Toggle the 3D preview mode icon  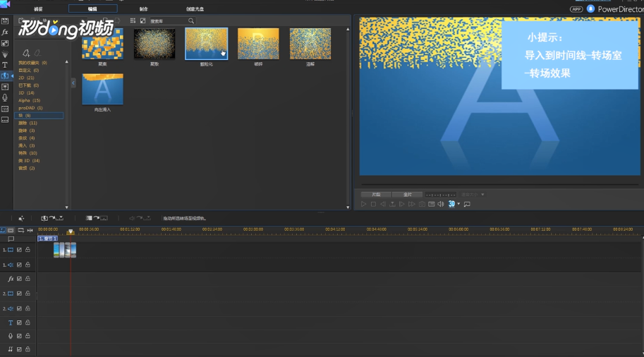pyautogui.click(x=451, y=204)
